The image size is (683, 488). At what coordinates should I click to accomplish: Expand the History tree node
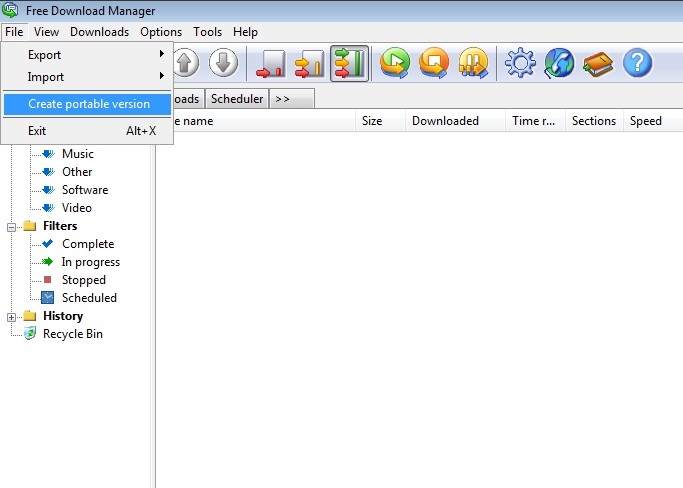point(11,317)
